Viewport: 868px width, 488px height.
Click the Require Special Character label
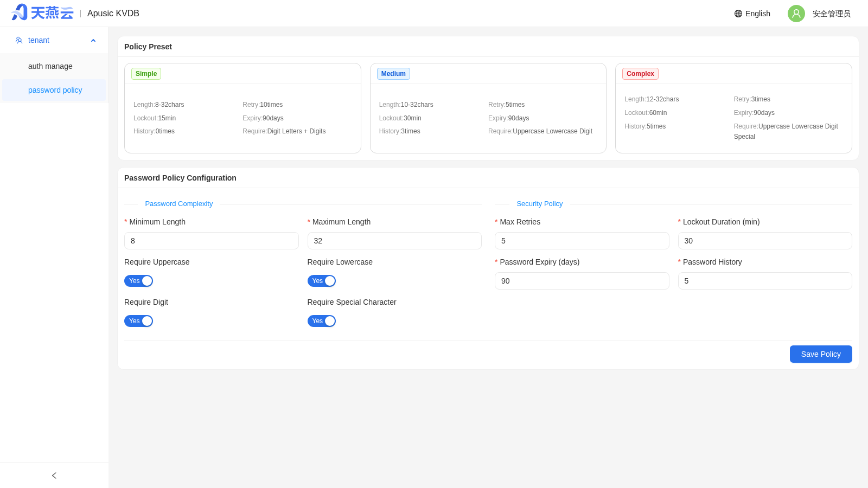tap(352, 302)
